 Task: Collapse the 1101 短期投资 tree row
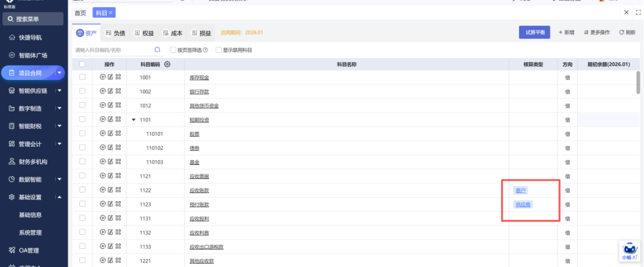133,120
